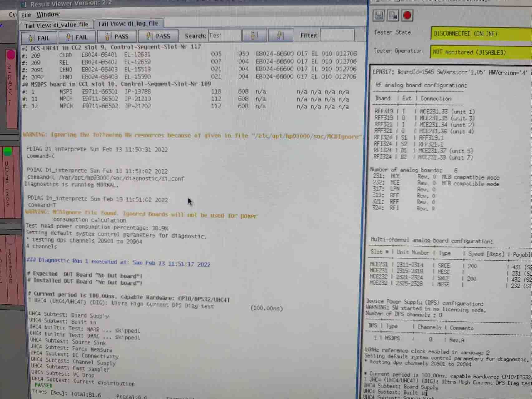532x399 pixels.
Task: Click second search arrow button before Filter
Action: tap(280, 35)
